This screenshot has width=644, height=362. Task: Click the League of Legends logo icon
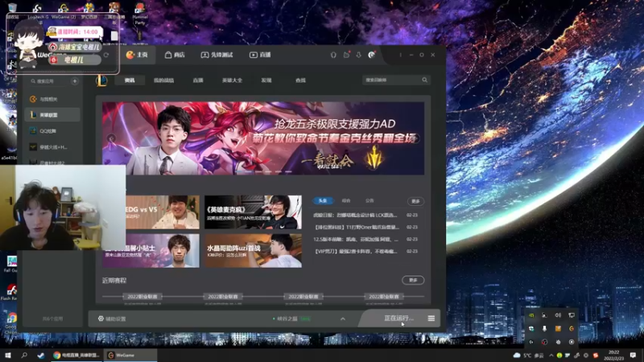pos(101,80)
